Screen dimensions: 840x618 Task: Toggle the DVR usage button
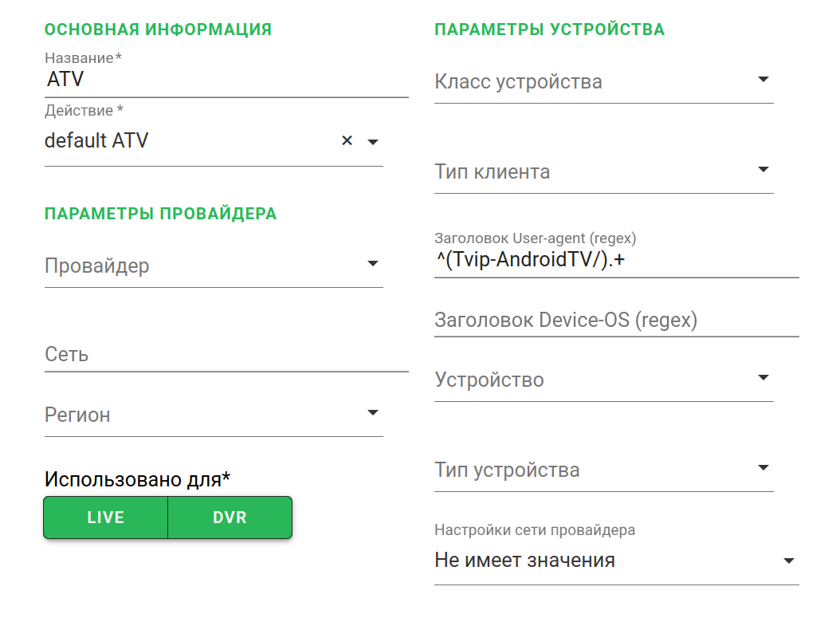(230, 518)
